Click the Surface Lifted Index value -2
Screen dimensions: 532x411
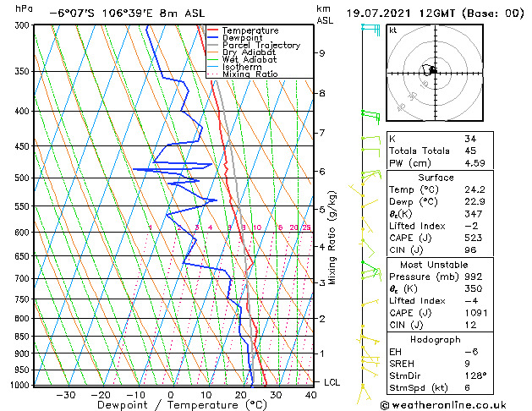coord(471,226)
